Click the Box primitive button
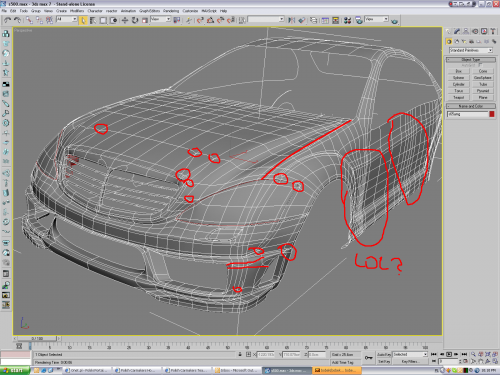This screenshot has height=375, width=500. 459,71
